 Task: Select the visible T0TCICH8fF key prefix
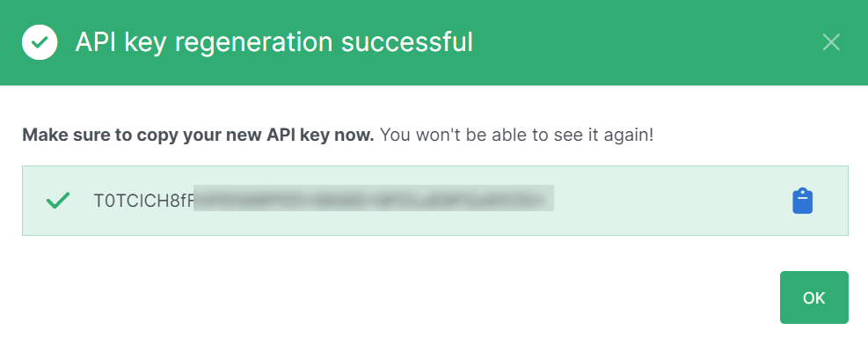coord(144,201)
